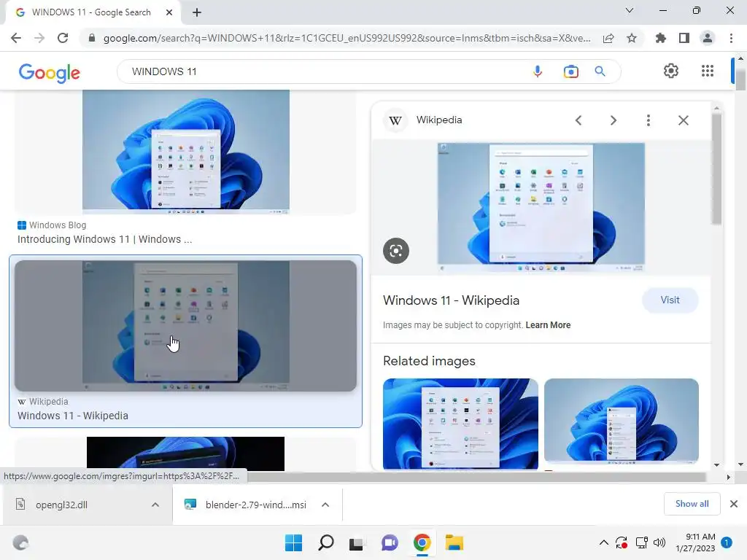Open first related image with start menu
This screenshot has height=560, width=747.
pyautogui.click(x=461, y=424)
